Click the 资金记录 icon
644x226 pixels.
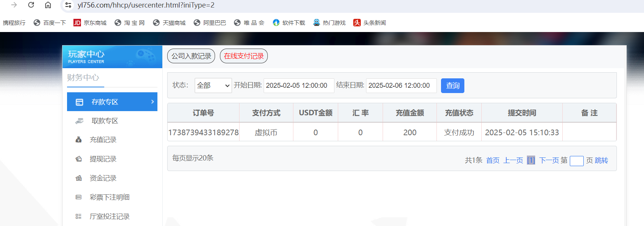(79, 178)
